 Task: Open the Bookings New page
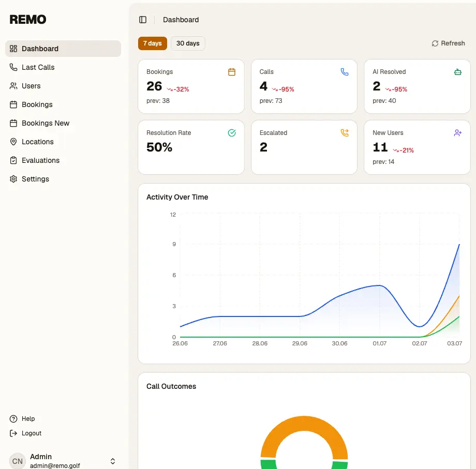tap(63, 123)
